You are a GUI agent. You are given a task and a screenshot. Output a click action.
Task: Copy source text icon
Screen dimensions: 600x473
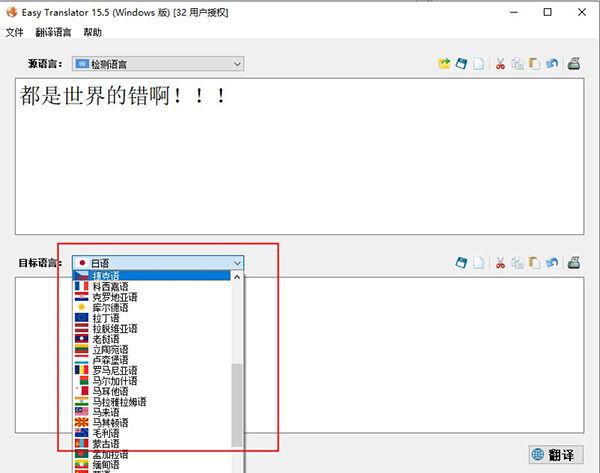(517, 64)
